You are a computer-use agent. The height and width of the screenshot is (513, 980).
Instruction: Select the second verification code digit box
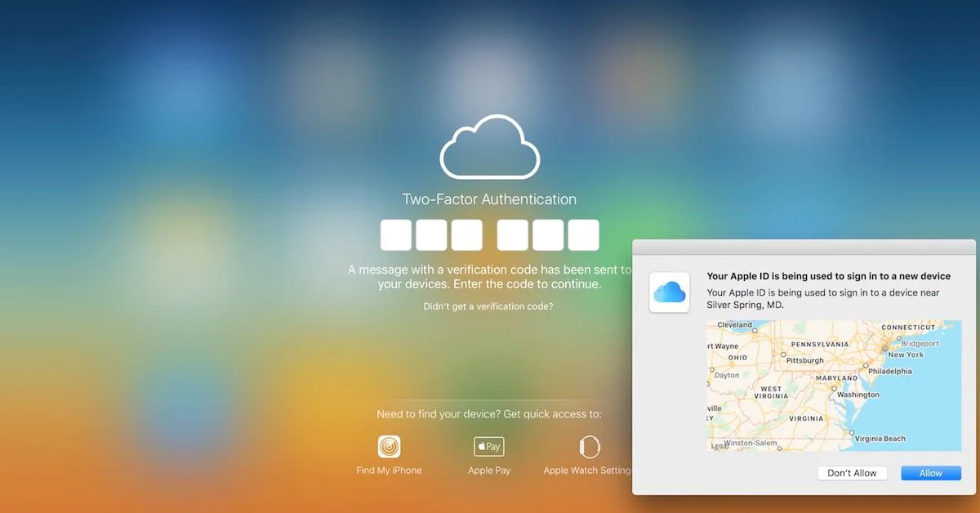click(431, 235)
